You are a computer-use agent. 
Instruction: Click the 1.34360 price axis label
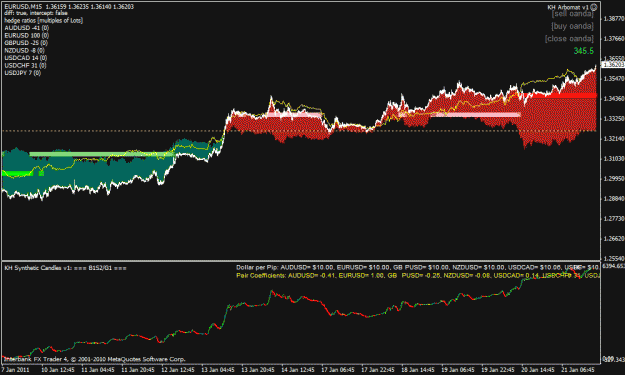[614, 98]
